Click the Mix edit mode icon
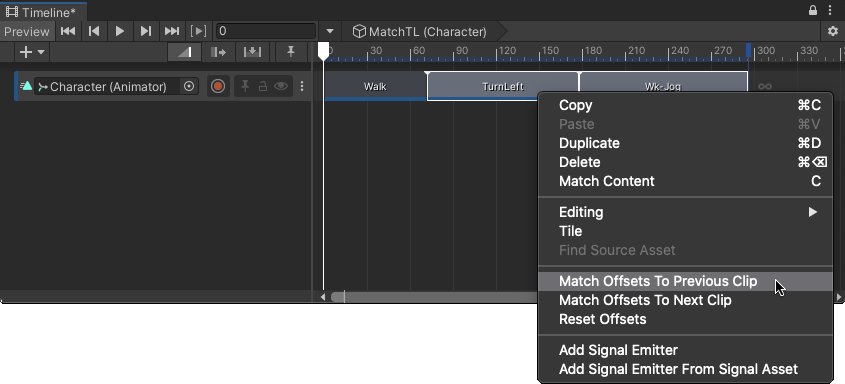Screen dimensions: 845x384 tap(184, 52)
